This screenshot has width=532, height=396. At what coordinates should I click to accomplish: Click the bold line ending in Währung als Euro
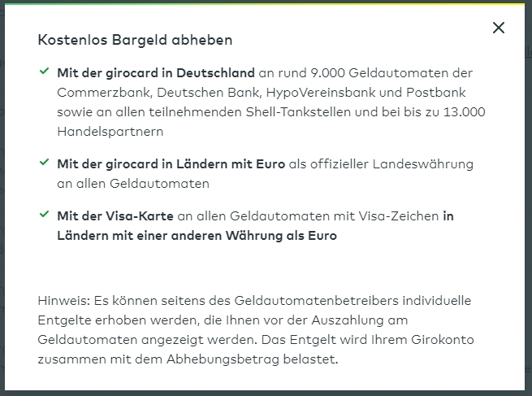coord(197,236)
